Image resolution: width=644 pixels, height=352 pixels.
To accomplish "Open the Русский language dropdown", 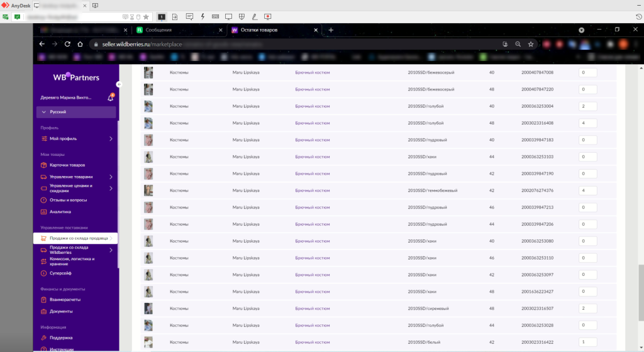I will (76, 112).
